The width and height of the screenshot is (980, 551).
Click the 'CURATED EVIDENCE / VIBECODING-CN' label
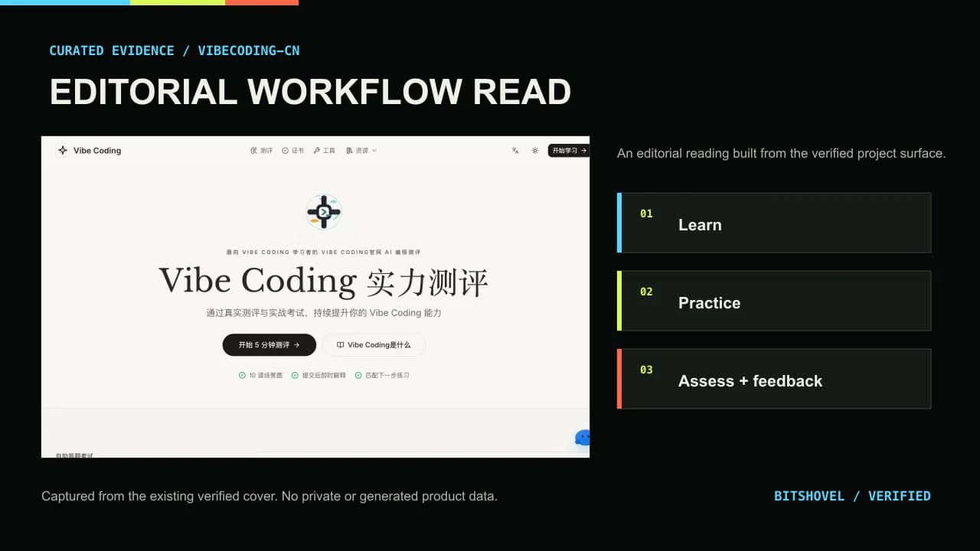(x=175, y=51)
